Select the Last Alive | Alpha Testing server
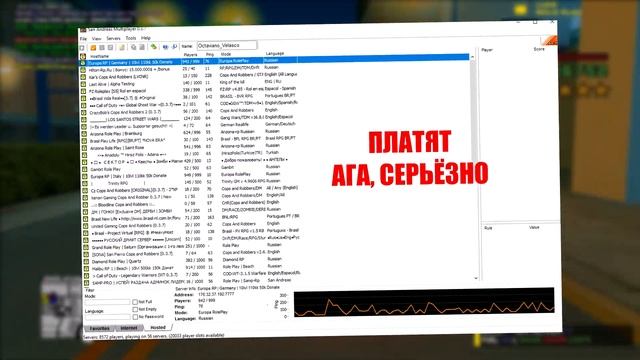Viewport: 640px width, 360px height. (111, 84)
